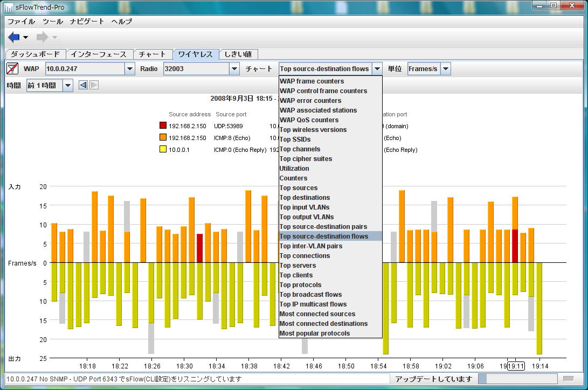Viewport: 588px width, 390px height.
Task: Switch to the しきい値 tab
Action: point(238,54)
